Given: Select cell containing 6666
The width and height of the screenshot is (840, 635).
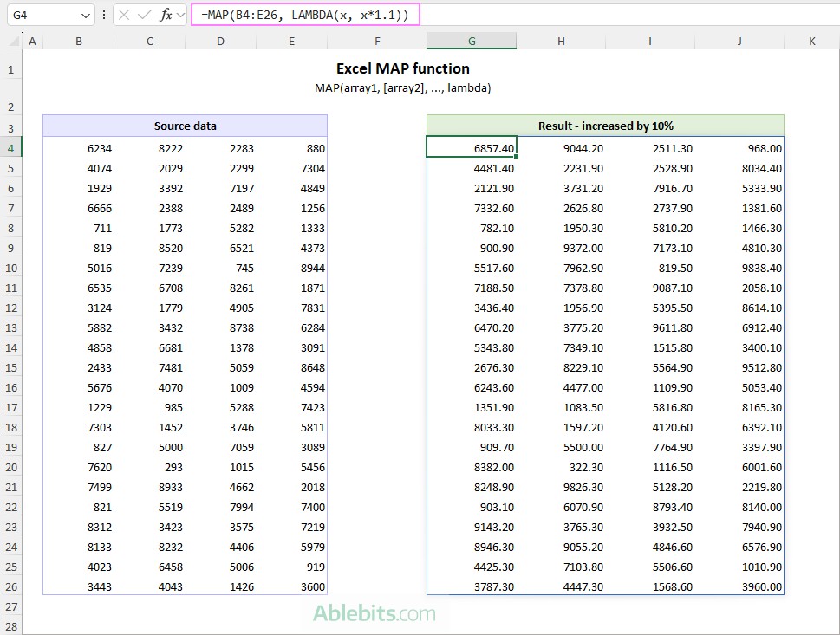Looking at the screenshot, I should (x=79, y=208).
